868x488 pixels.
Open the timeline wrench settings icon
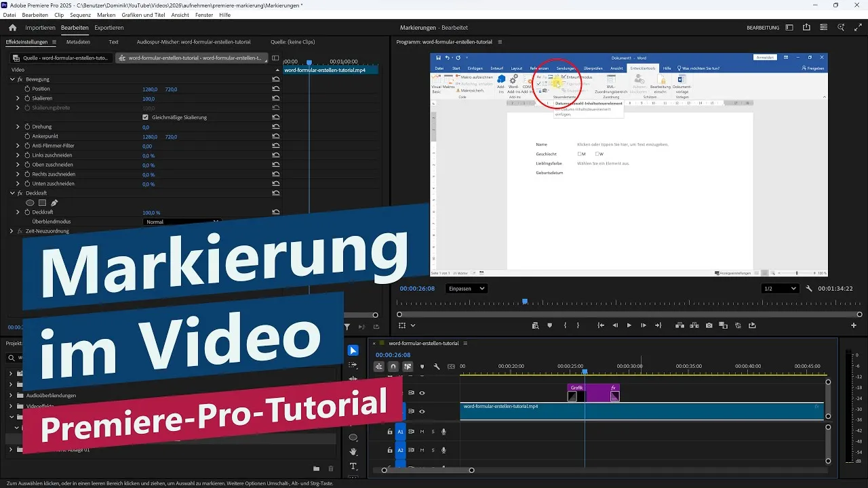pos(437,366)
